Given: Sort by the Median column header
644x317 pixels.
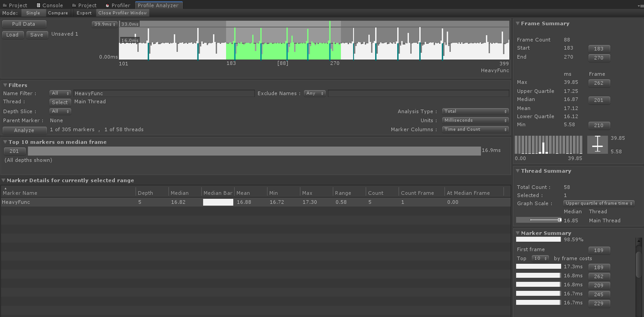Looking at the screenshot, I should click(185, 192).
